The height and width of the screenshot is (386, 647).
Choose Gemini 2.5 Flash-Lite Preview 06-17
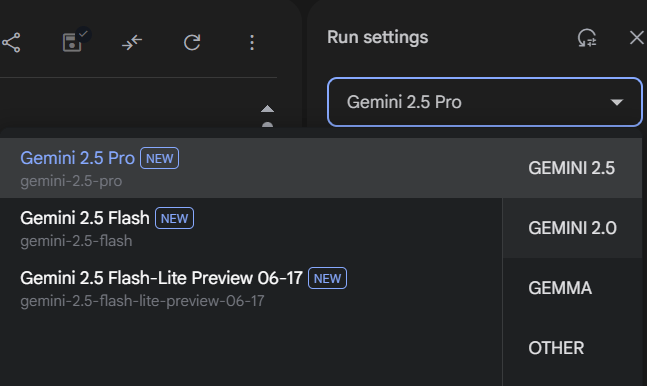(251, 288)
